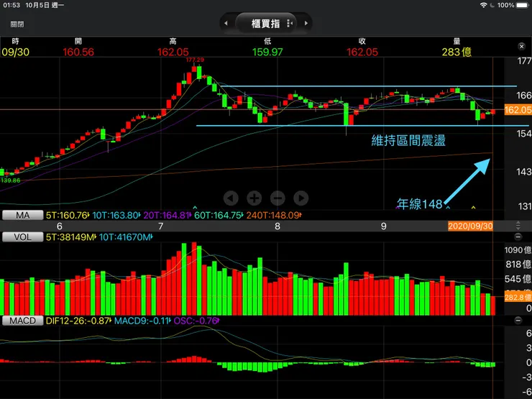Tap the month 7 label on timeline
This screenshot has height=399, width=532.
click(161, 226)
